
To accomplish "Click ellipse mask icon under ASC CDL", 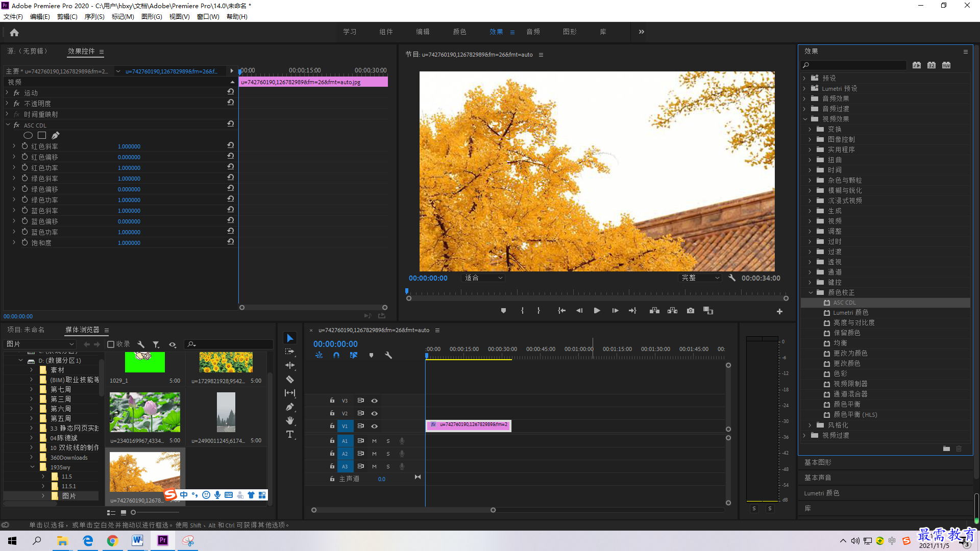I will pyautogui.click(x=28, y=135).
